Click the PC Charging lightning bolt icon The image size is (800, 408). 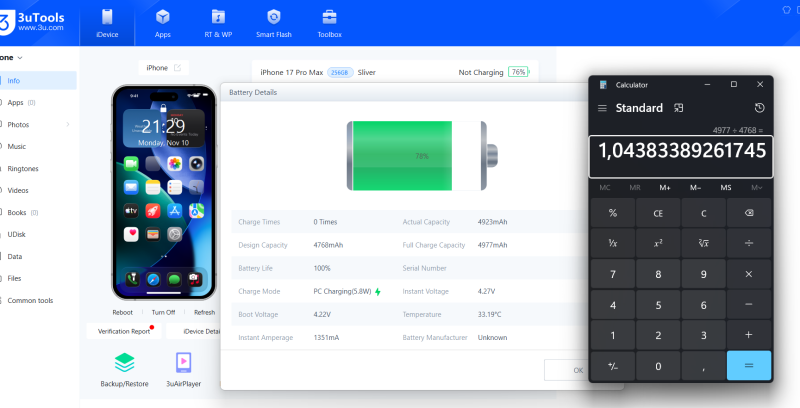[x=378, y=292]
